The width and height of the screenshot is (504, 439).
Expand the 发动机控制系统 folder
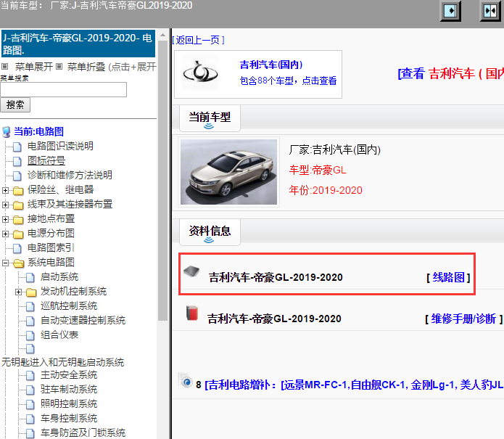click(18, 292)
